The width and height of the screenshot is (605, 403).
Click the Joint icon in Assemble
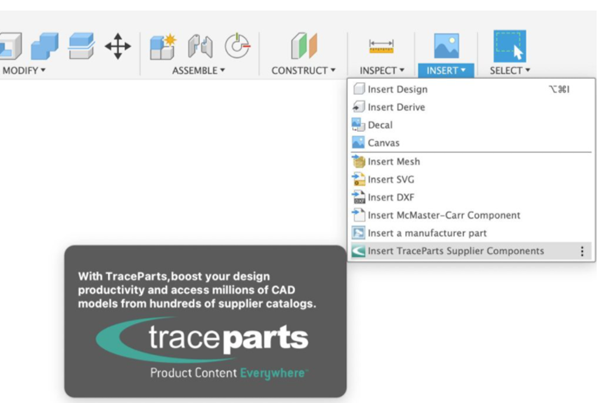200,47
